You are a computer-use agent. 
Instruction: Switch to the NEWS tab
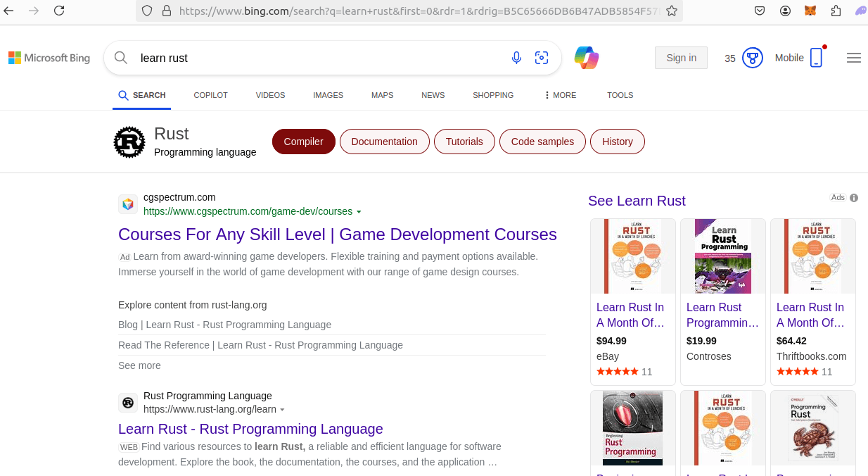tap(433, 95)
